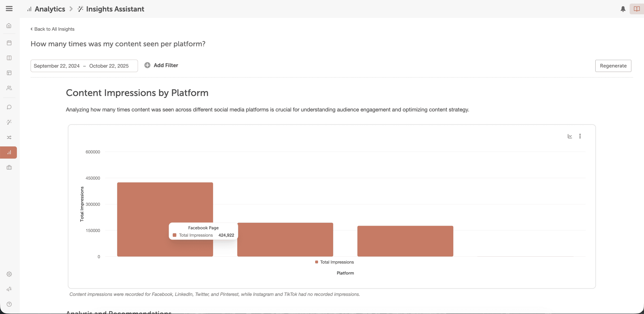
Task: Open the date range picker
Action: 84,66
